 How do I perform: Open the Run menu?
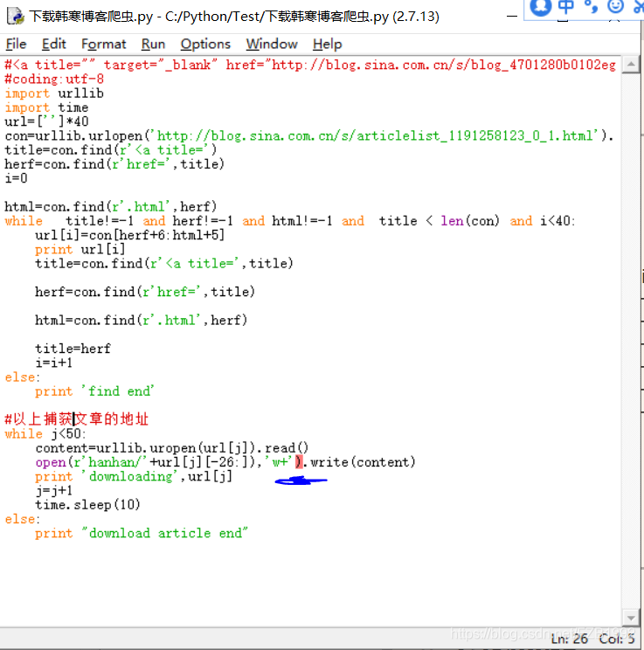[153, 44]
